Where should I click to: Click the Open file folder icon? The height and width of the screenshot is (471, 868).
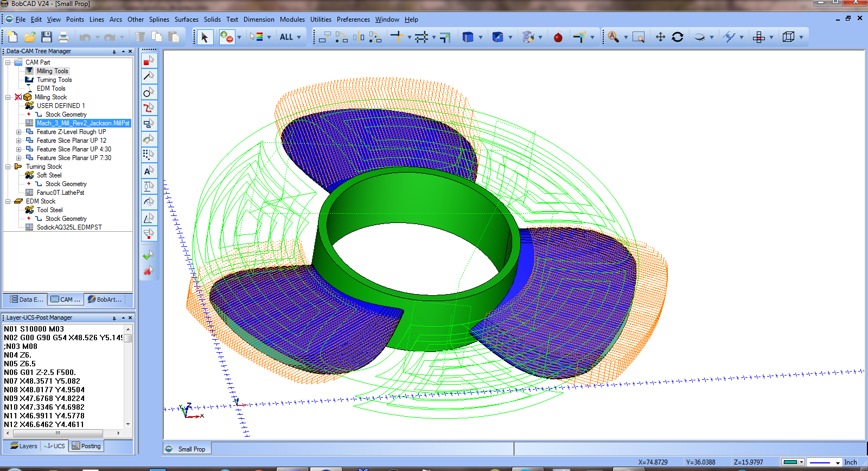click(30, 37)
